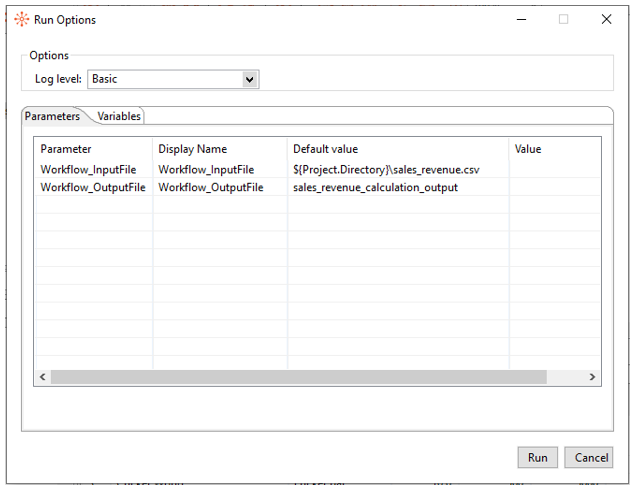Click the Parameter column header
The height and width of the screenshot is (489, 633).
66,149
